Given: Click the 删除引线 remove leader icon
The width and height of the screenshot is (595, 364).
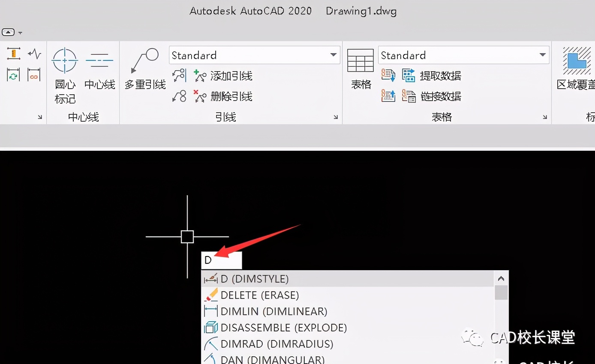Looking at the screenshot, I should 200,96.
